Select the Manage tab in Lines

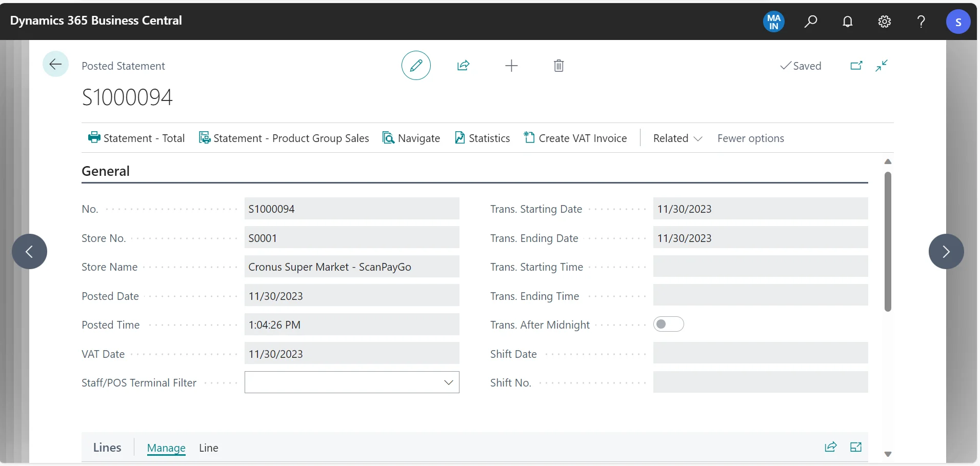click(166, 448)
